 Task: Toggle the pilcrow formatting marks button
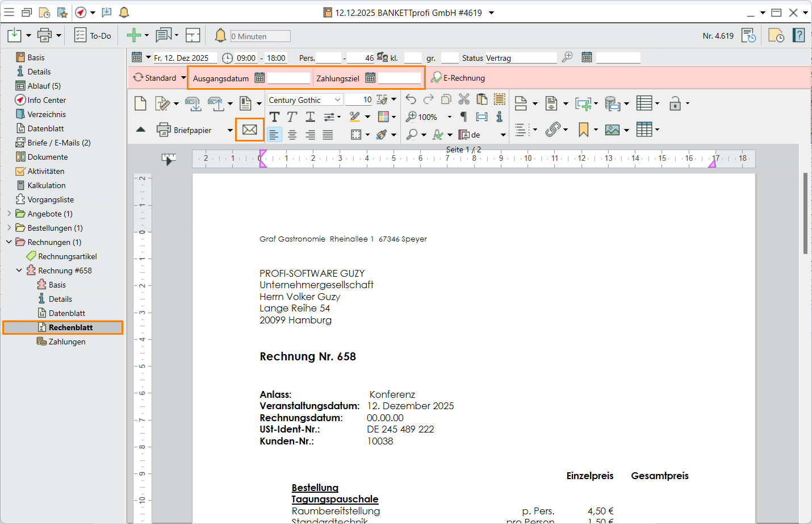click(x=463, y=117)
